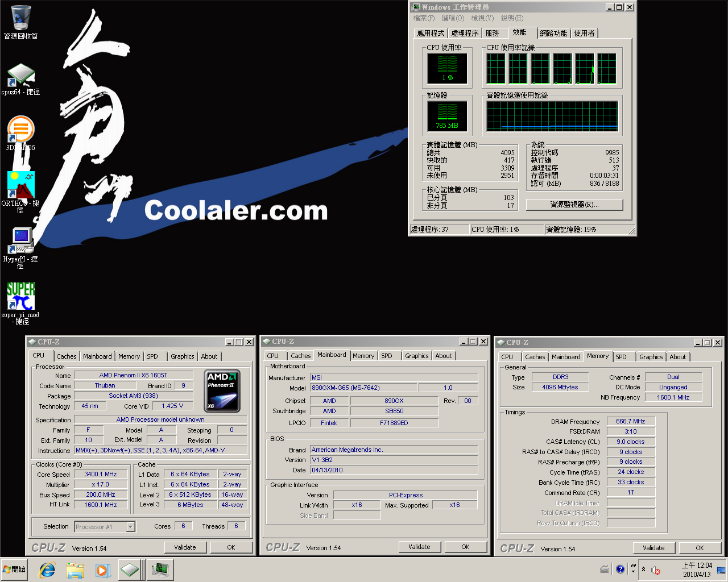Click OK in middle CPU-Z Mainboard window
Screen dimensions: 728x582
[x=465, y=547]
